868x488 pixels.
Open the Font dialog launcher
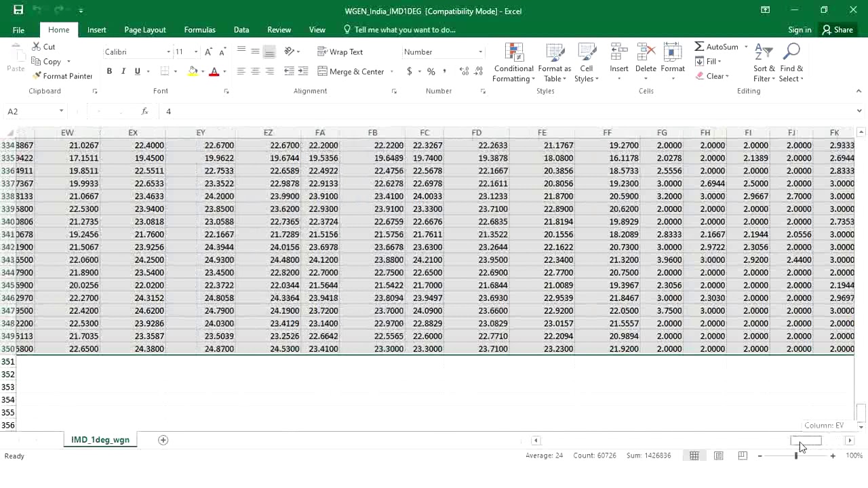226,91
